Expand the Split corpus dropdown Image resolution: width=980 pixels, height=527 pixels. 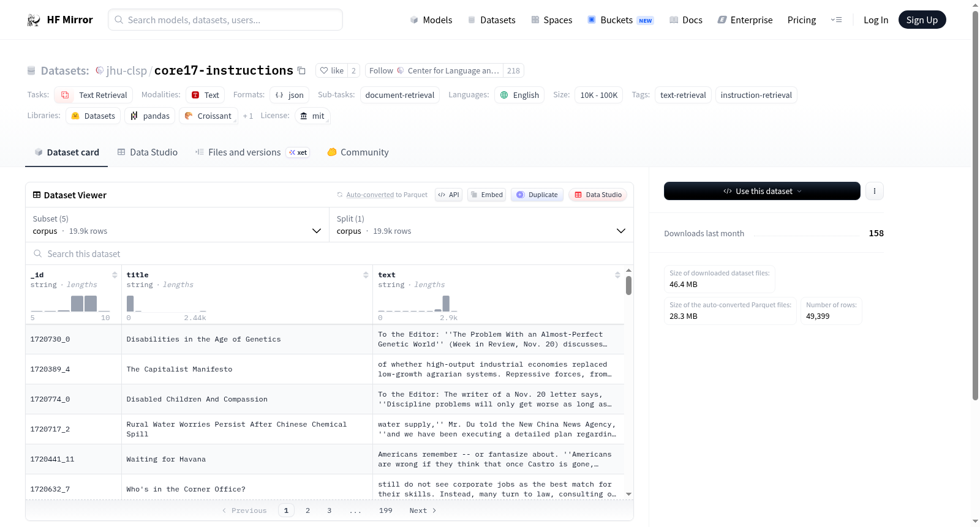pos(481,225)
